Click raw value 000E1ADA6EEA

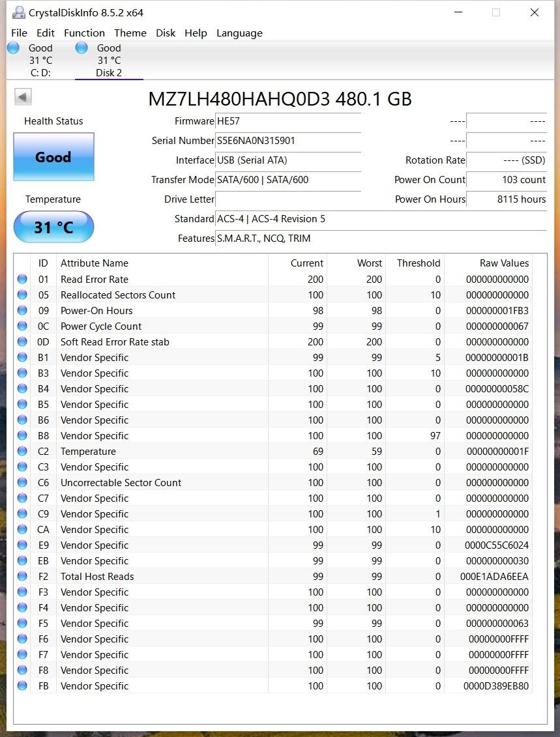[x=494, y=577]
